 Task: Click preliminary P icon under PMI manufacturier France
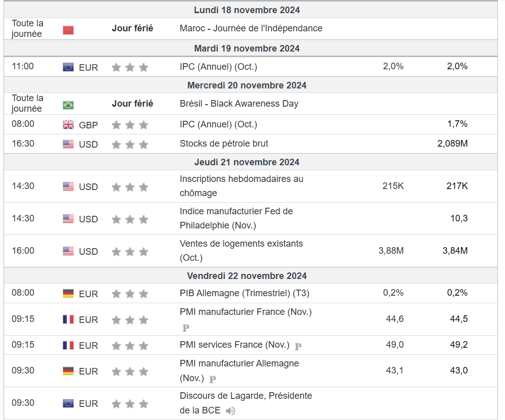186,328
